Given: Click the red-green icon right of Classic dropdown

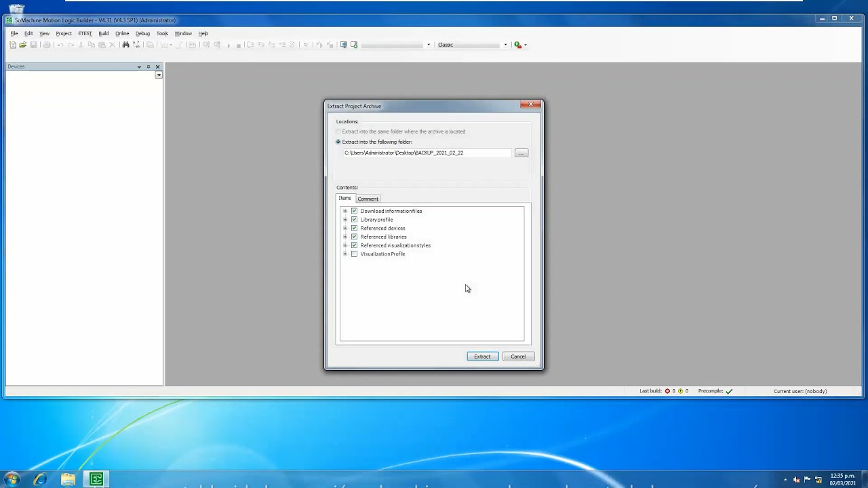Looking at the screenshot, I should coord(517,45).
